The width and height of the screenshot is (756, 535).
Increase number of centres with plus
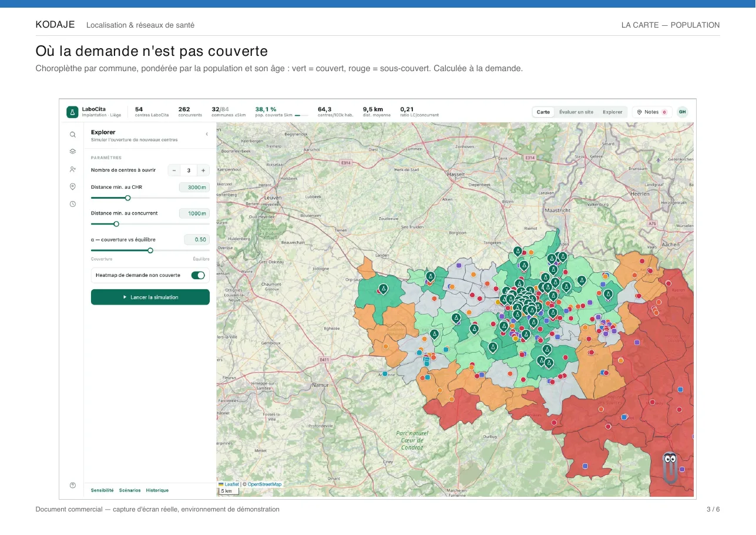203,170
